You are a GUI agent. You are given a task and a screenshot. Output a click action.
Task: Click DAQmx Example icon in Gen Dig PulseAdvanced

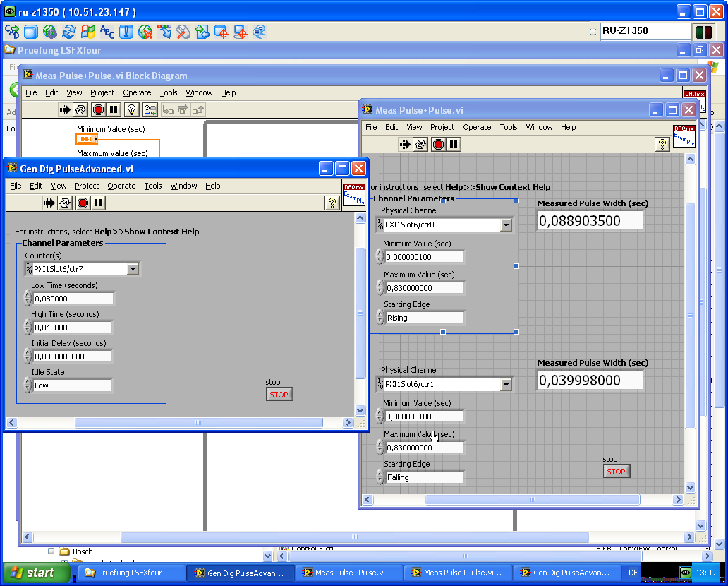tap(354, 195)
